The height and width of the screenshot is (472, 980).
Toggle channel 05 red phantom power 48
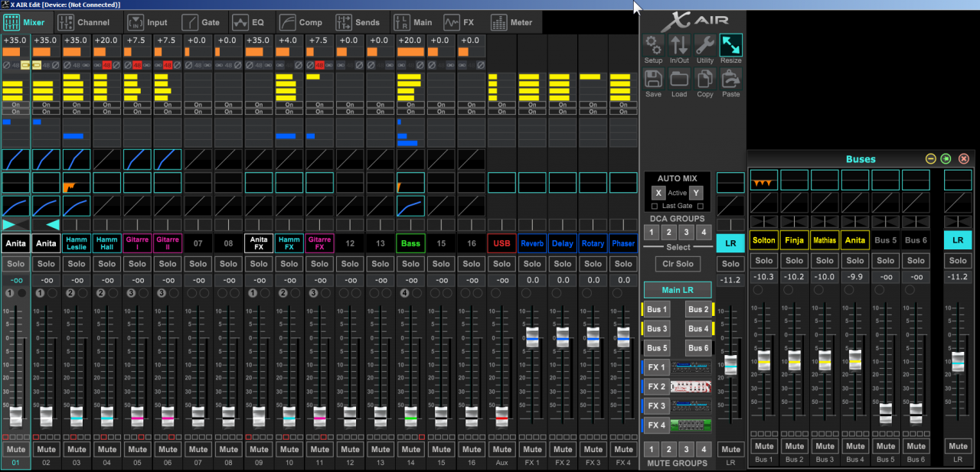point(137,66)
